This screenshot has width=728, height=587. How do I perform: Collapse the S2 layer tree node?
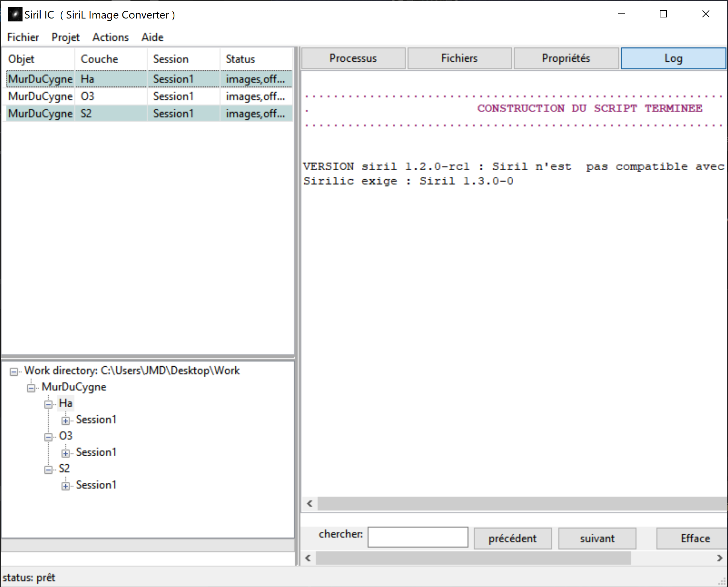click(x=48, y=470)
